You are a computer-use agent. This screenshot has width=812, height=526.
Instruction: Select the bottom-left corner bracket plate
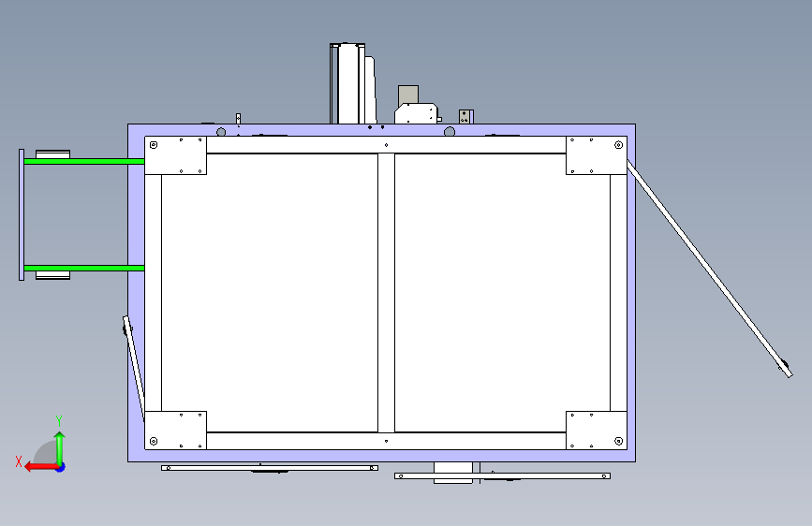coord(175,431)
